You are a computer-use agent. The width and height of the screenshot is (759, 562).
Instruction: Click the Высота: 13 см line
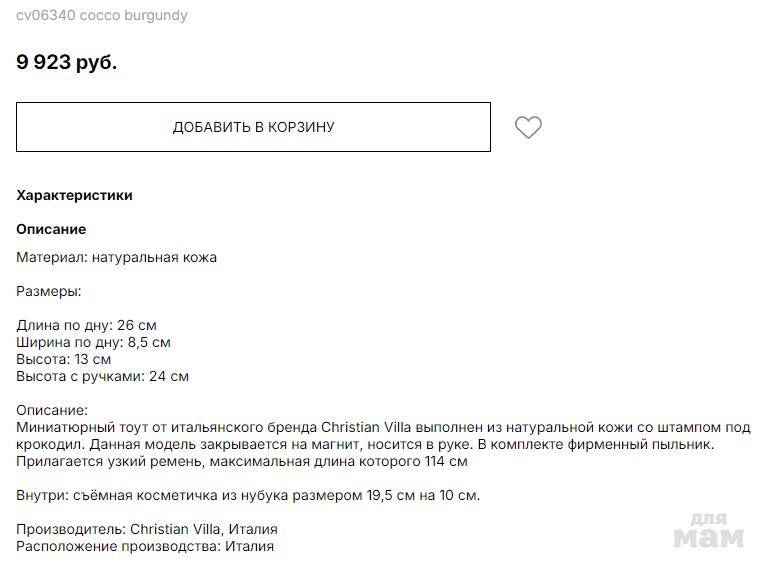coord(63,359)
